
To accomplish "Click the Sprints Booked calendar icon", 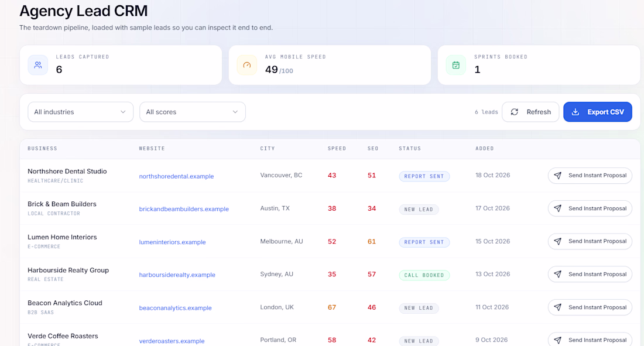I will click(x=456, y=65).
